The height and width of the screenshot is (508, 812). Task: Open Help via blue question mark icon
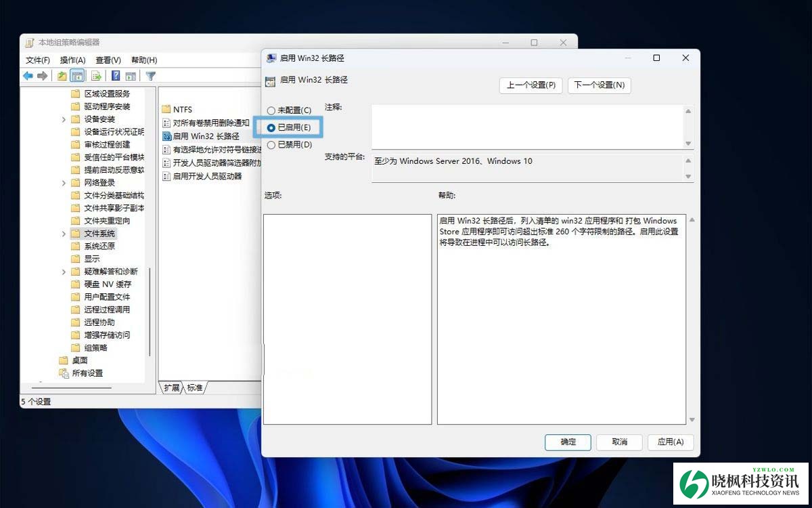[x=116, y=76]
